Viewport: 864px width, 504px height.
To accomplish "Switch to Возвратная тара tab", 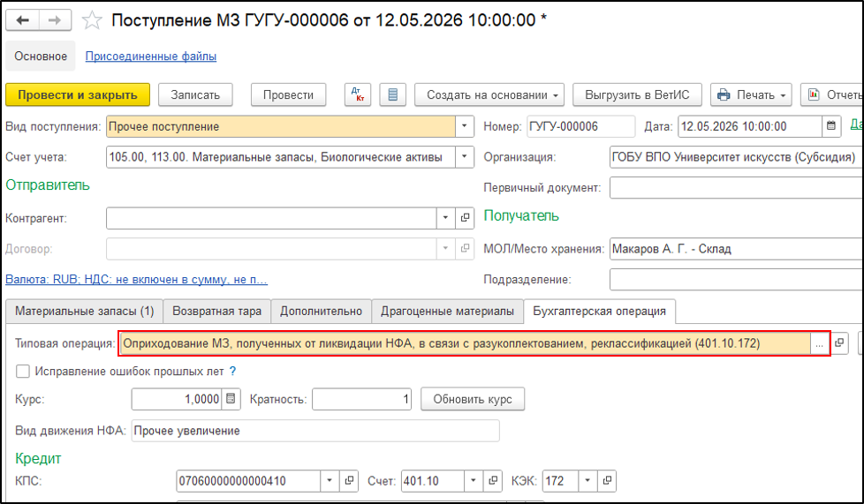I will click(x=217, y=312).
